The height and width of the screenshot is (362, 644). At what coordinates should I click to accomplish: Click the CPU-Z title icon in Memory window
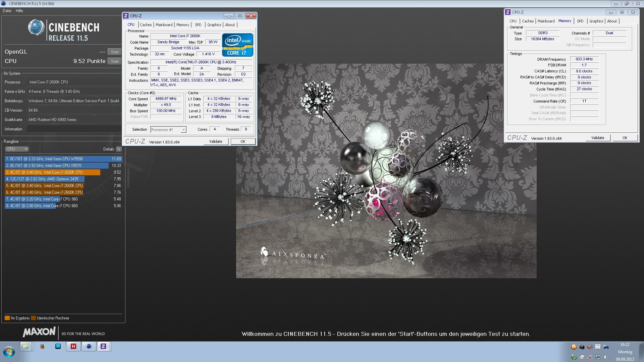[508, 12]
